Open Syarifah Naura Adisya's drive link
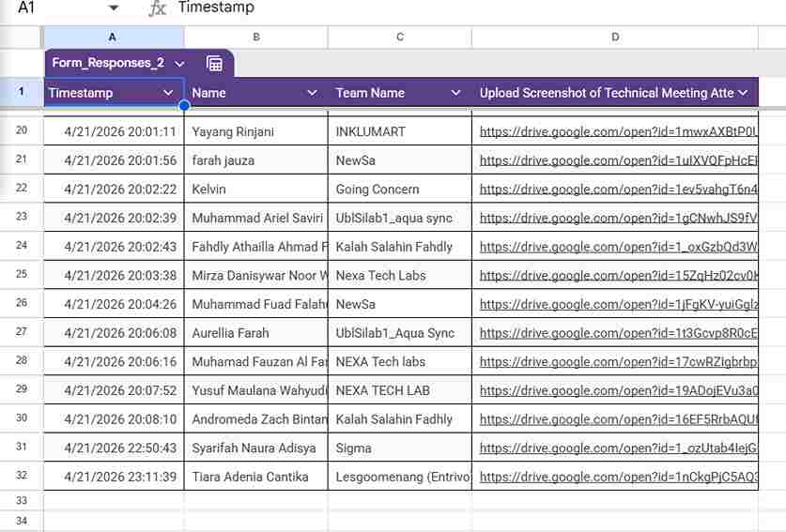Image resolution: width=786 pixels, height=532 pixels. 619,448
